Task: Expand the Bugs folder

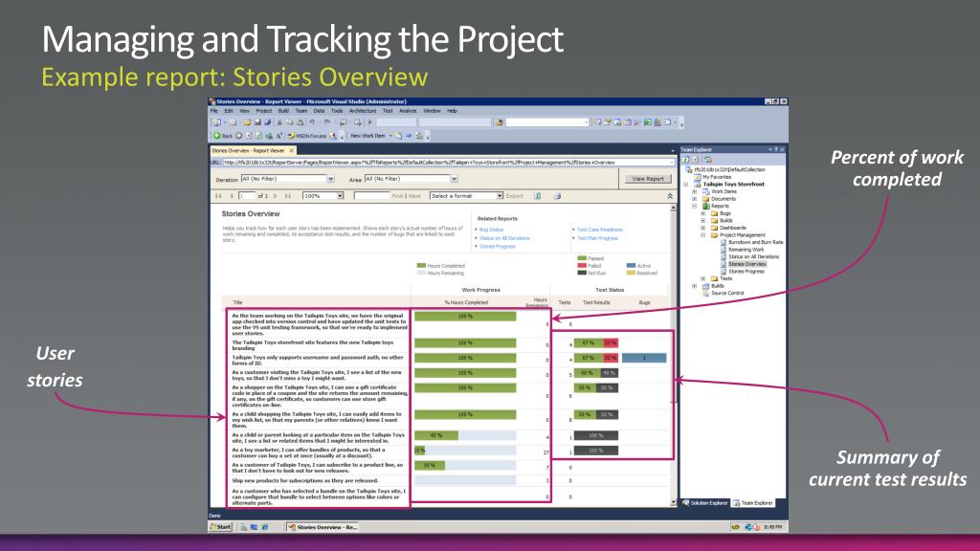Action: [703, 213]
